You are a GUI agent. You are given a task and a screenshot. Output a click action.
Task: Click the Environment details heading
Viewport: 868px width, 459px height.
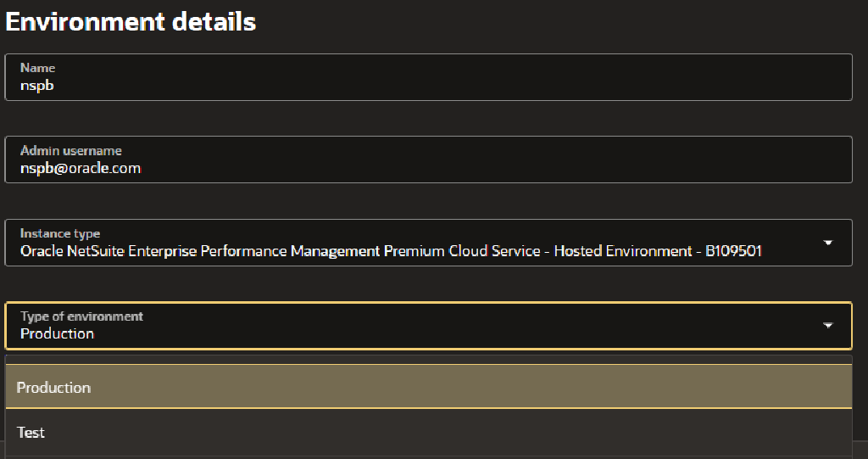point(131,22)
